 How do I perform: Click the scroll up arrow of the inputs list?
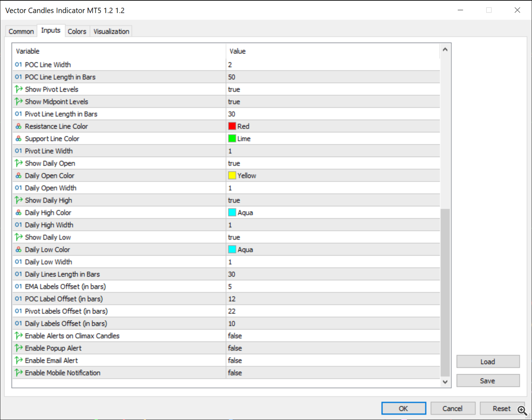pos(445,50)
